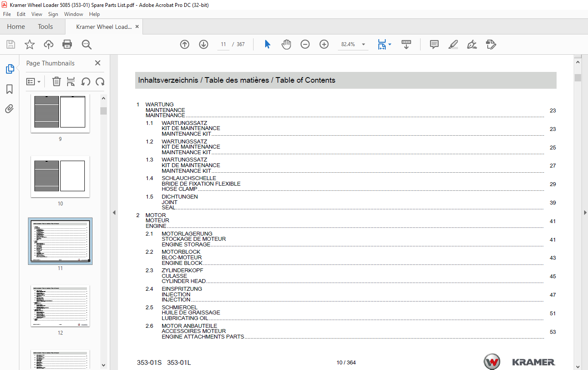Delete selected page with trash icon
The height and width of the screenshot is (370, 588).
pos(56,81)
